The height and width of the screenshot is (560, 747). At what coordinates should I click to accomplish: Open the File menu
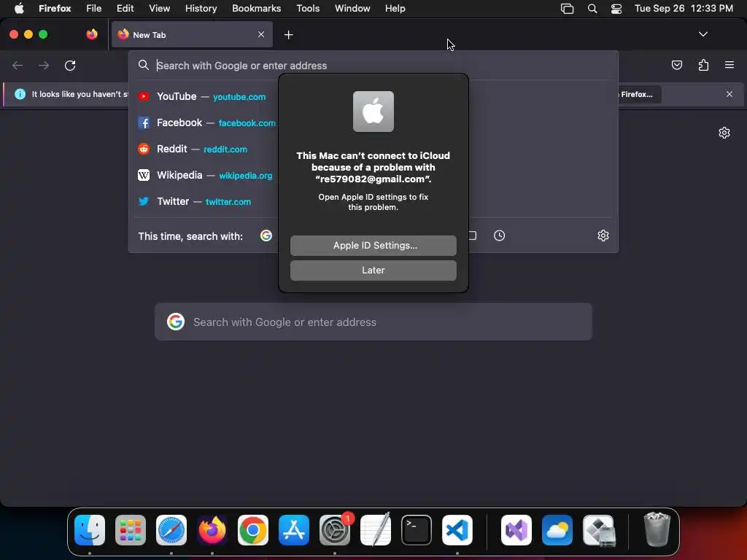[x=94, y=9]
